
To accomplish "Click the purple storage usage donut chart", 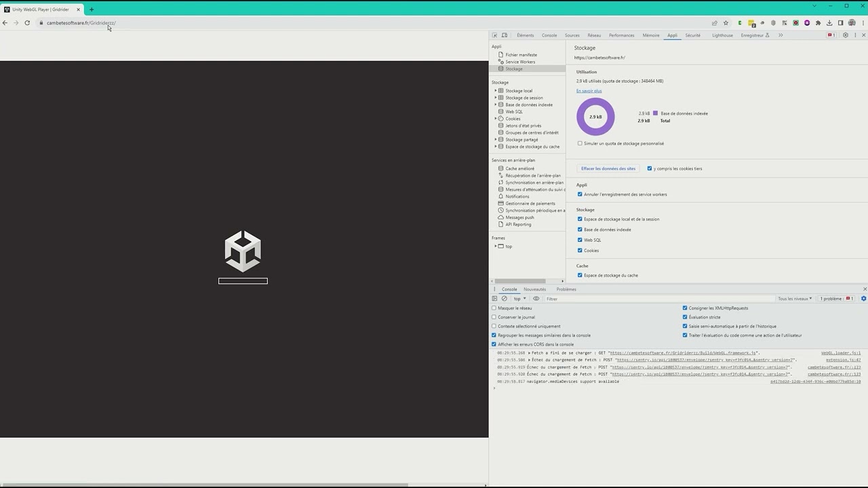I will point(595,117).
